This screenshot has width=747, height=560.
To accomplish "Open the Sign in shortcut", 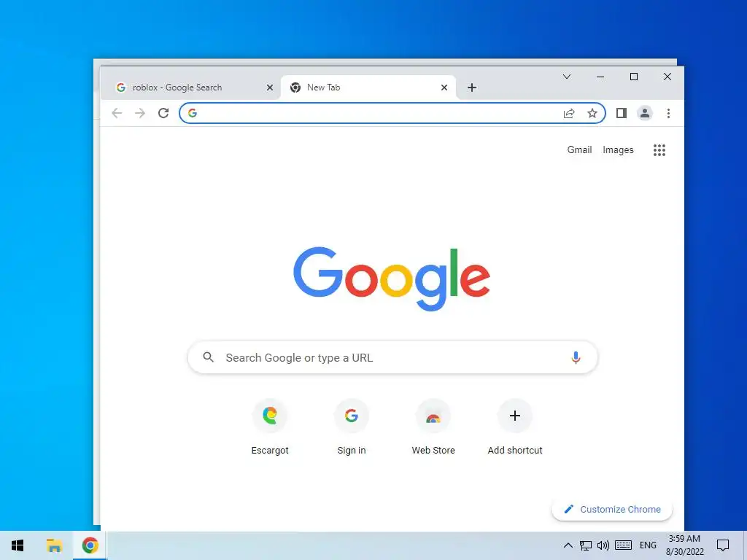I will tap(352, 427).
